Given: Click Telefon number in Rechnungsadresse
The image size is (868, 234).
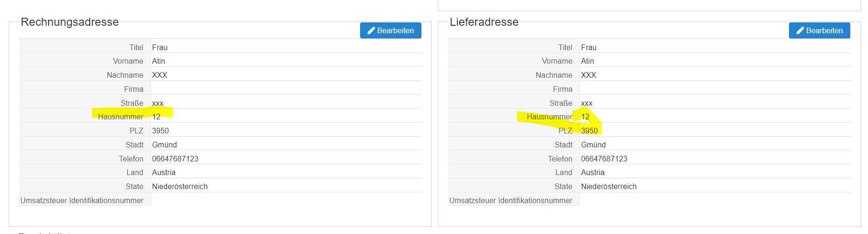Looking at the screenshot, I should 175,159.
